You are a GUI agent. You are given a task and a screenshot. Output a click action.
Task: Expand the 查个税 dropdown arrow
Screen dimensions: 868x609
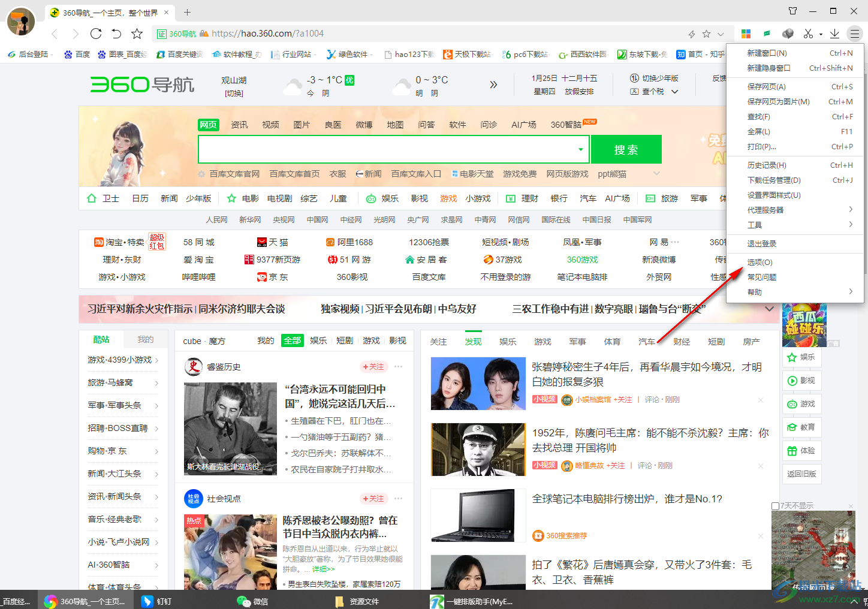[674, 92]
